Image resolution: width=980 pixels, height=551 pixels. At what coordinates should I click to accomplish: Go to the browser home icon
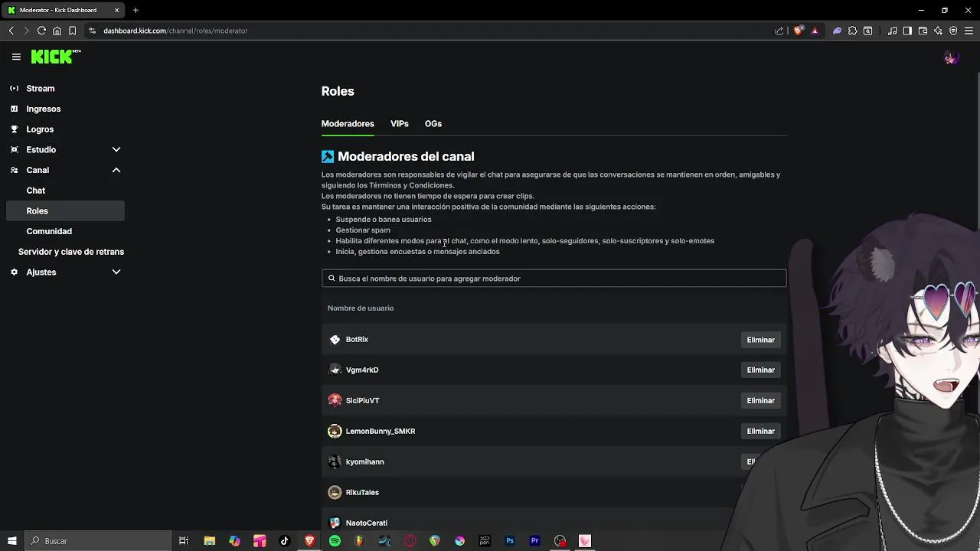57,31
